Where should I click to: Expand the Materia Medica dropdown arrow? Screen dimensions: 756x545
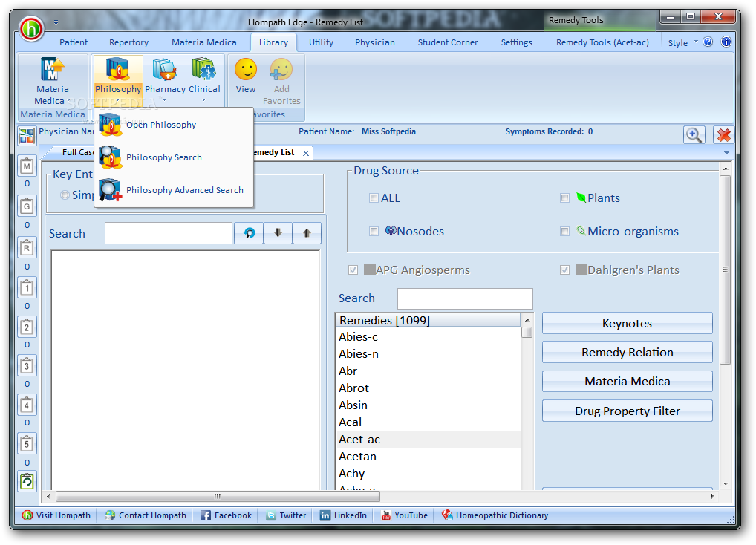click(x=68, y=101)
